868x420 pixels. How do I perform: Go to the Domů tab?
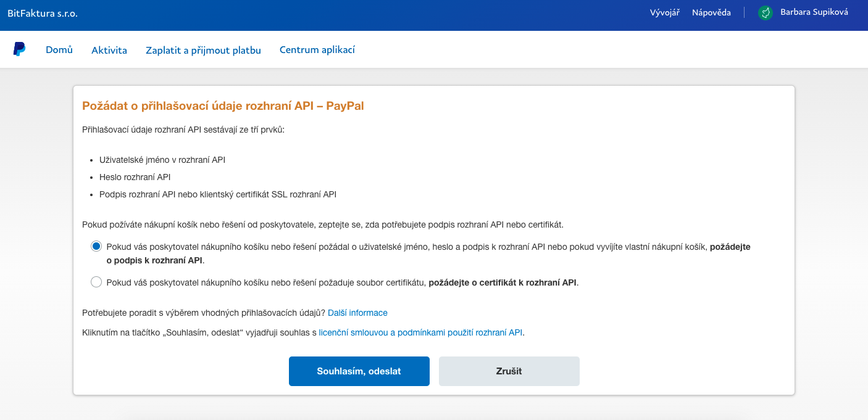[x=59, y=50]
